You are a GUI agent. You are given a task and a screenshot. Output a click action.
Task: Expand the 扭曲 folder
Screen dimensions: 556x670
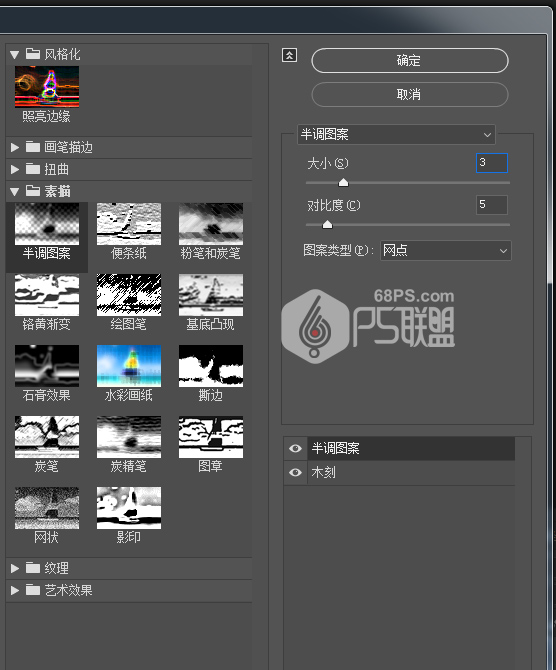click(15, 169)
